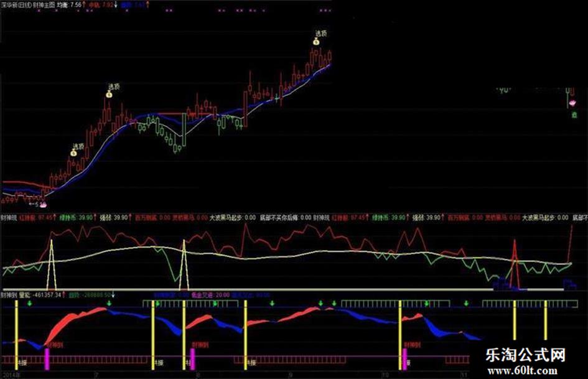Screen dimensions: 588x379
Task: Click the white cross candlestick on the price chart
Action: tap(277, 98)
